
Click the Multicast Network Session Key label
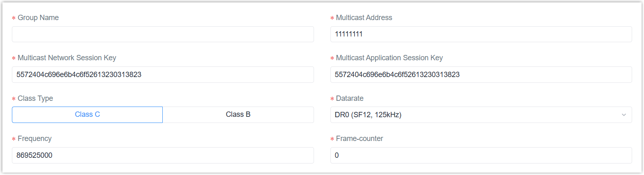tap(67, 58)
